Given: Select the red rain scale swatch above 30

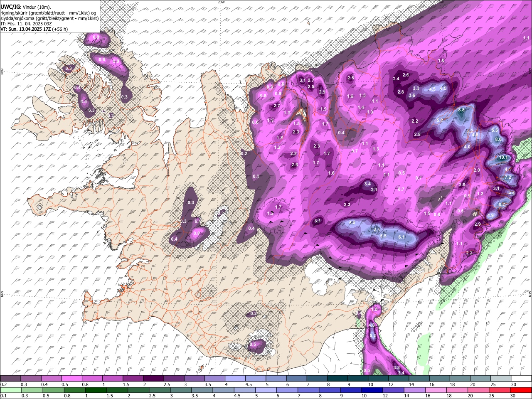Looking at the screenshot, I should point(521,390).
